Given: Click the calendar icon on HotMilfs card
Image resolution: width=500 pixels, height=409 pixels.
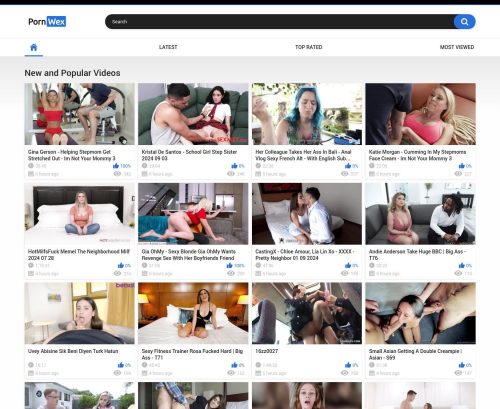Looking at the screenshot, I should coord(31,273).
